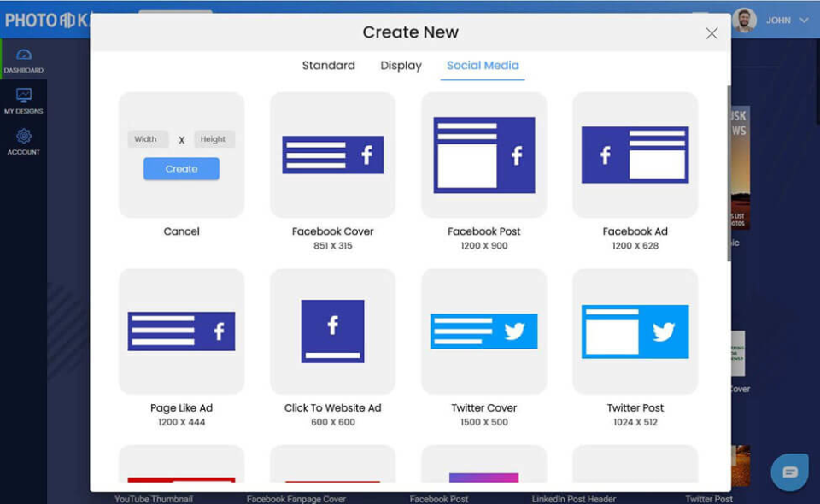
Task: Select the Facebook Cover 851x315 template
Action: 332,155
